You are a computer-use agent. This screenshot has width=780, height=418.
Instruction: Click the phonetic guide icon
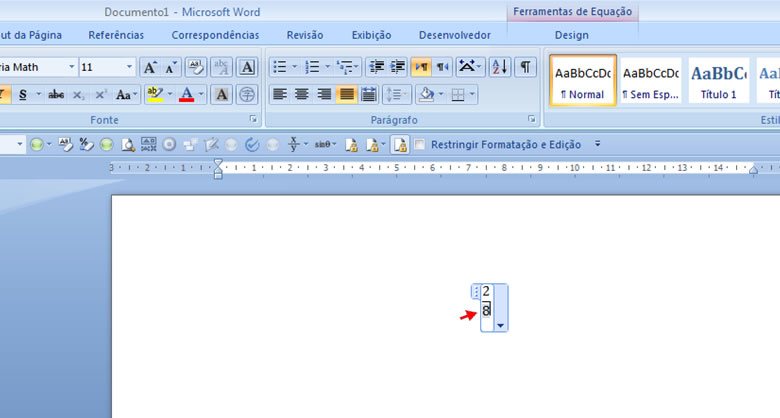221,67
